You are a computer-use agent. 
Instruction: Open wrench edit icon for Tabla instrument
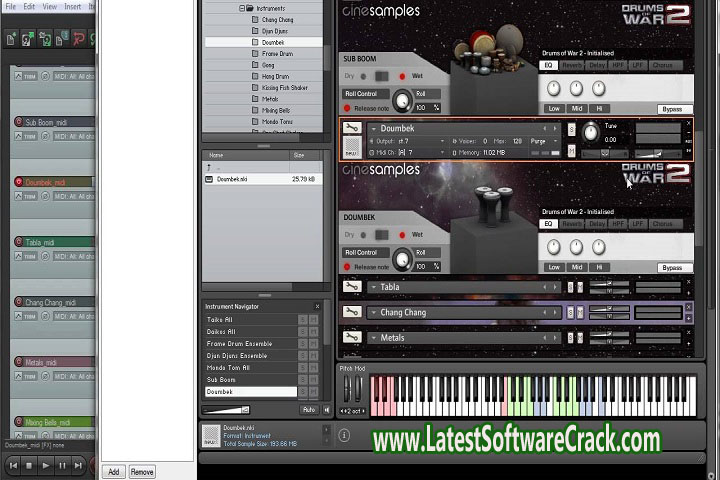(352, 287)
